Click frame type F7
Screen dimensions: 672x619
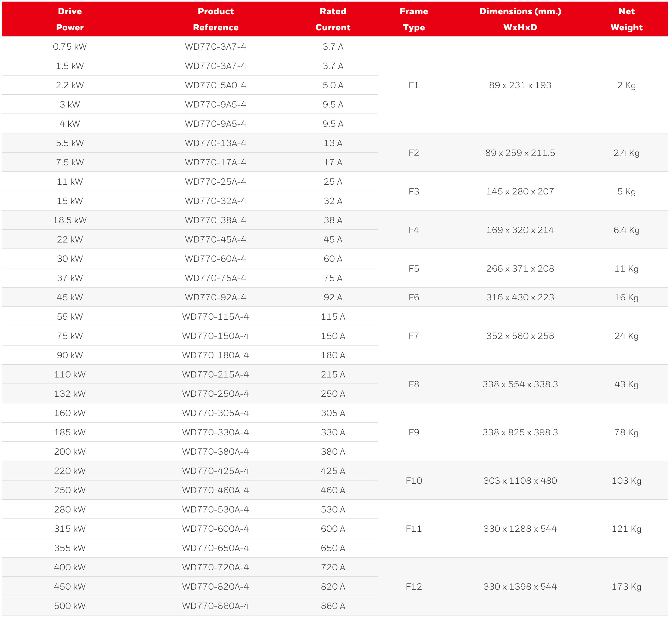coord(414,336)
